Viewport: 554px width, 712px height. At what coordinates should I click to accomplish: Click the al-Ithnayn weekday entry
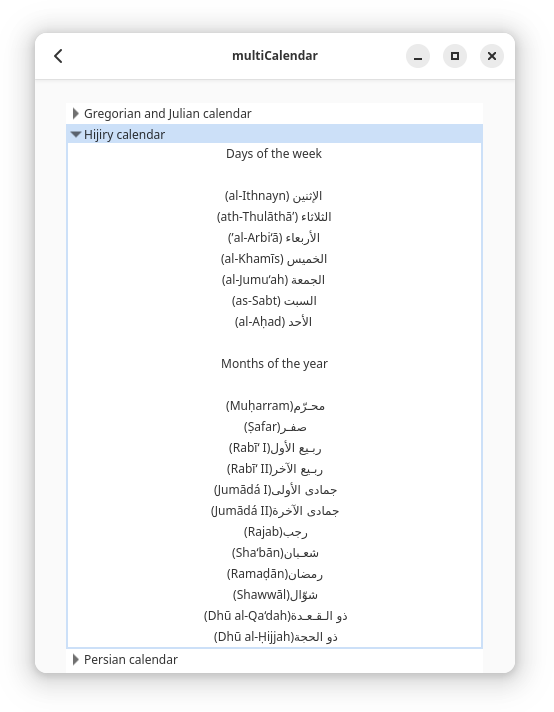(x=273, y=196)
